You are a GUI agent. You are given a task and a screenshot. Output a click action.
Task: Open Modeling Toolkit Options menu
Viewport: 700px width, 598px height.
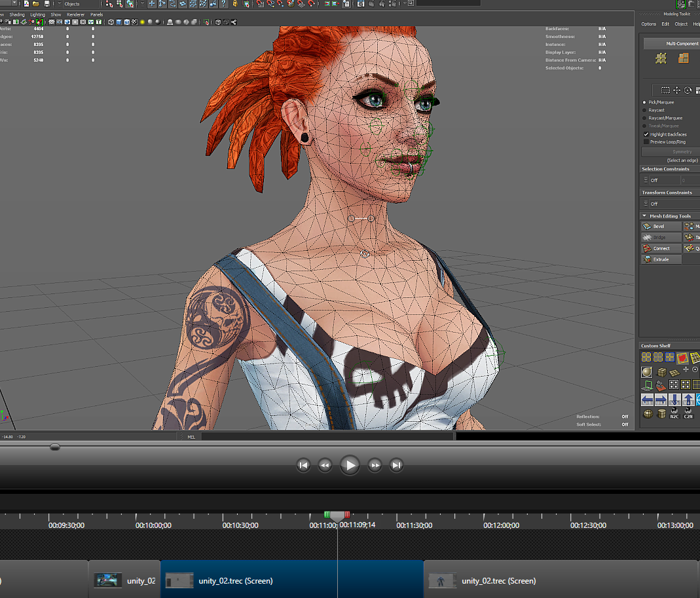coord(649,24)
